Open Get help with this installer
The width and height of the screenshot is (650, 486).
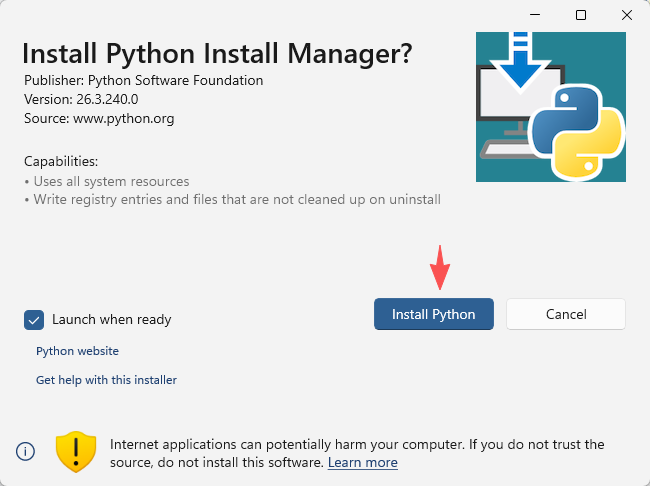107,380
